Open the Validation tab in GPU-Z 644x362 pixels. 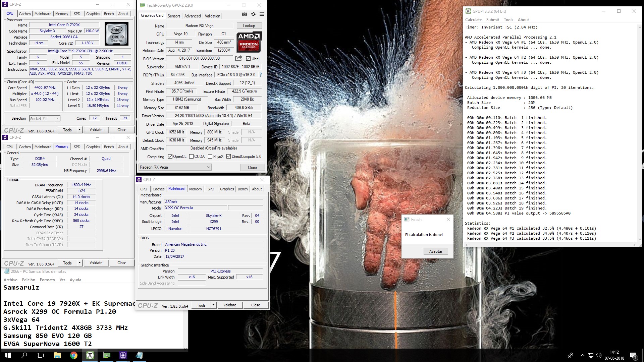tap(212, 16)
